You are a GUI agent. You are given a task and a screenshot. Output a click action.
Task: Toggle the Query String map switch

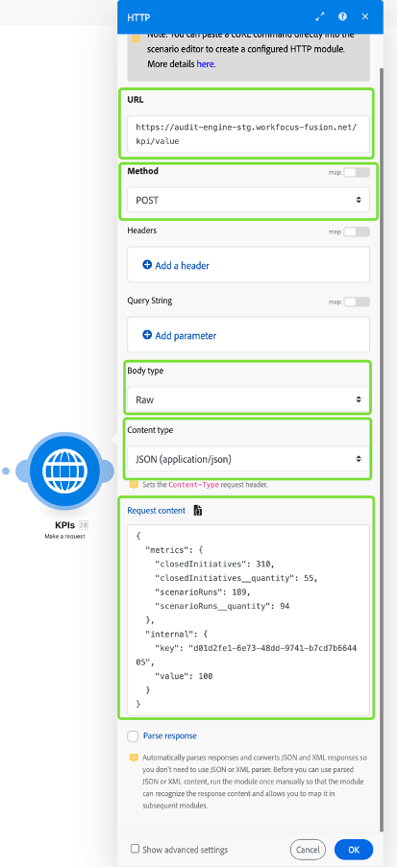[x=357, y=301]
